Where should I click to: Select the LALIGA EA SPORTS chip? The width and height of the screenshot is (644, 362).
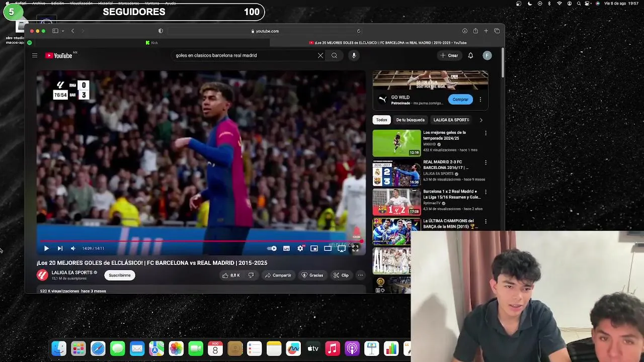point(451,120)
